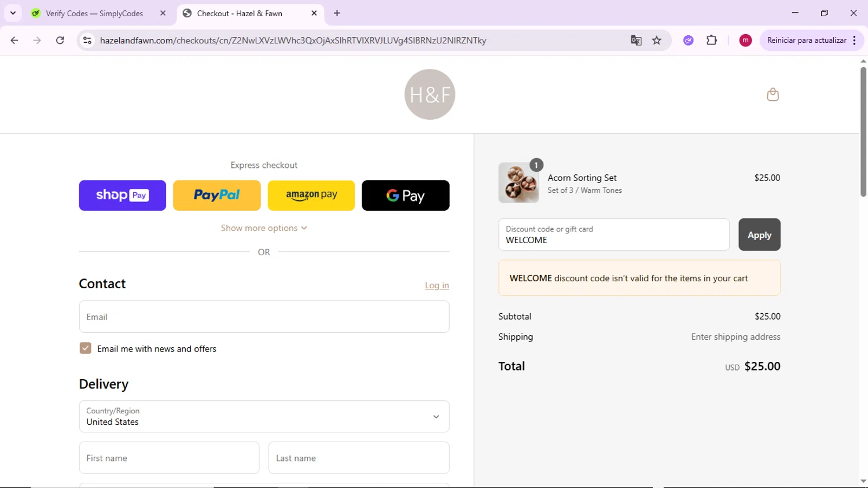Reload the checkout page
The height and width of the screenshot is (488, 868).
point(60,41)
